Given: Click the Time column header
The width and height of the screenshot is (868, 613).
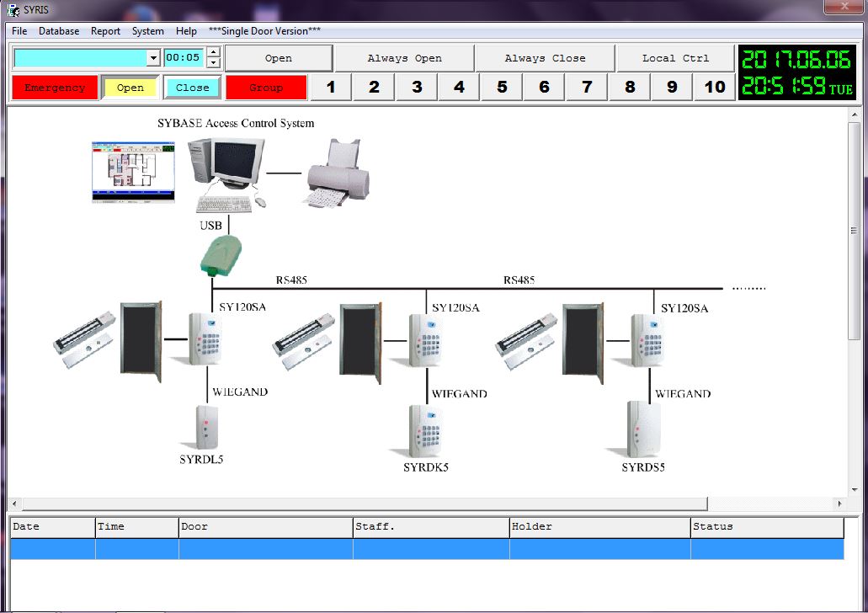Looking at the screenshot, I should (x=136, y=526).
